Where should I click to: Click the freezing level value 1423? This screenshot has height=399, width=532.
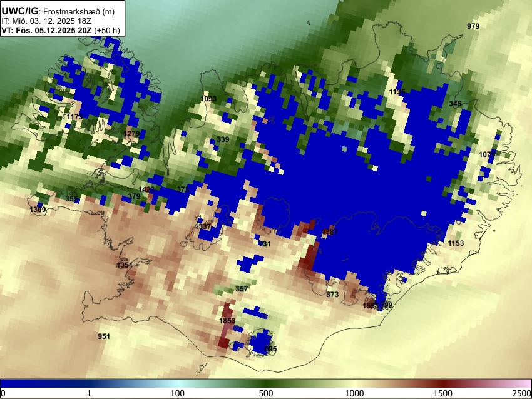click(x=146, y=189)
